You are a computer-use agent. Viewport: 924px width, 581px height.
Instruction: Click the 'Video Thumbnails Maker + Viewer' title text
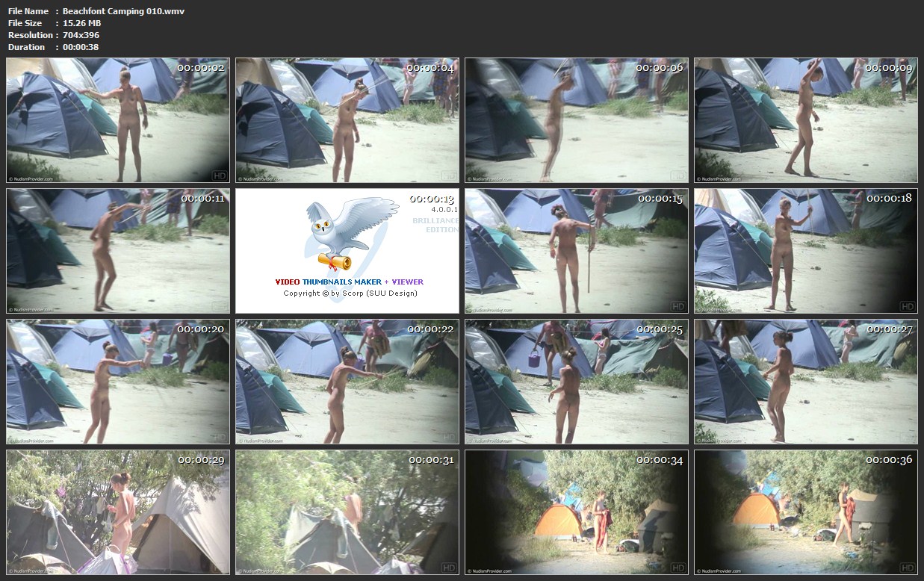tap(349, 282)
